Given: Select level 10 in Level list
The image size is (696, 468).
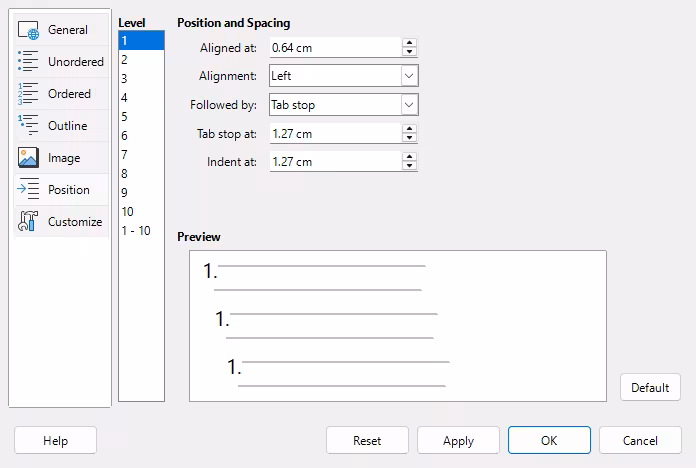Looking at the screenshot, I should [142, 211].
